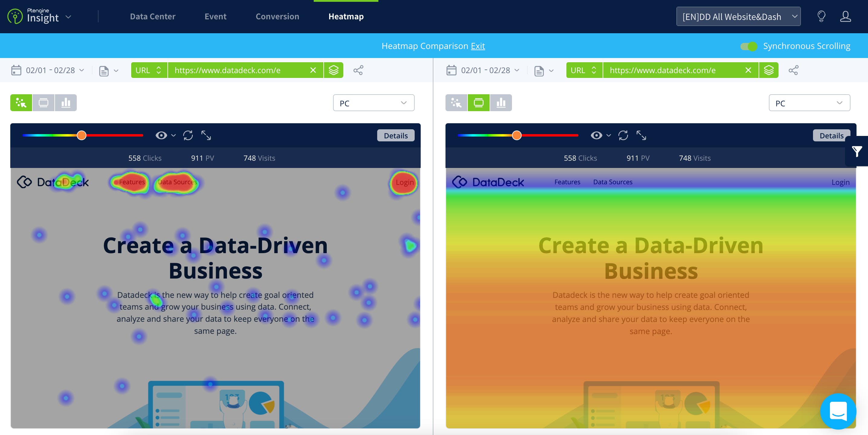Screen dimensions: 868x435
Task: Select click heatmap mode in left panel
Action: pos(21,103)
